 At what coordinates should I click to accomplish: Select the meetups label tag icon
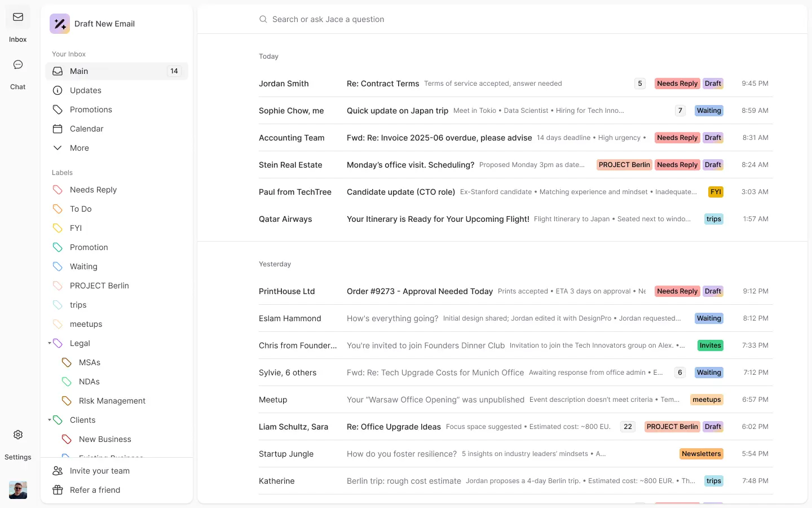pyautogui.click(x=58, y=324)
